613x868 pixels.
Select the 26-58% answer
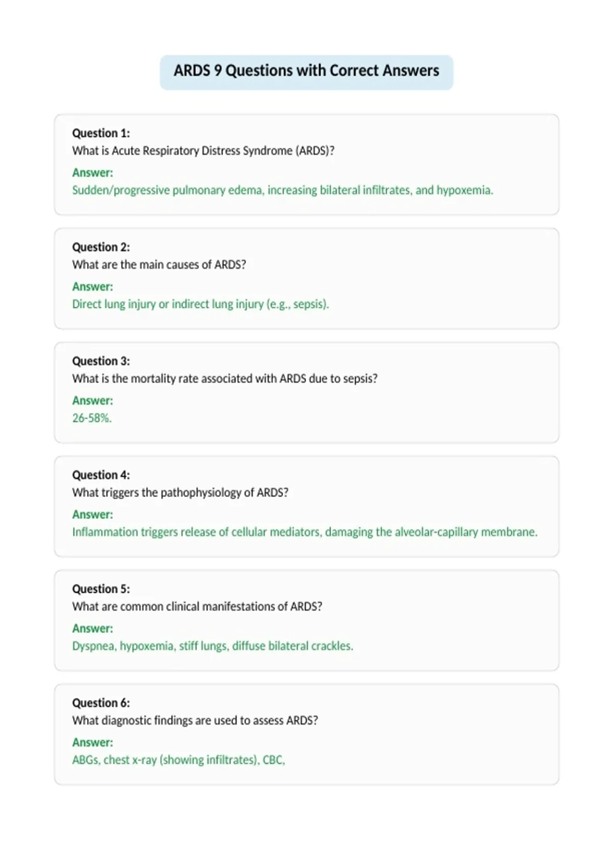coord(92,418)
